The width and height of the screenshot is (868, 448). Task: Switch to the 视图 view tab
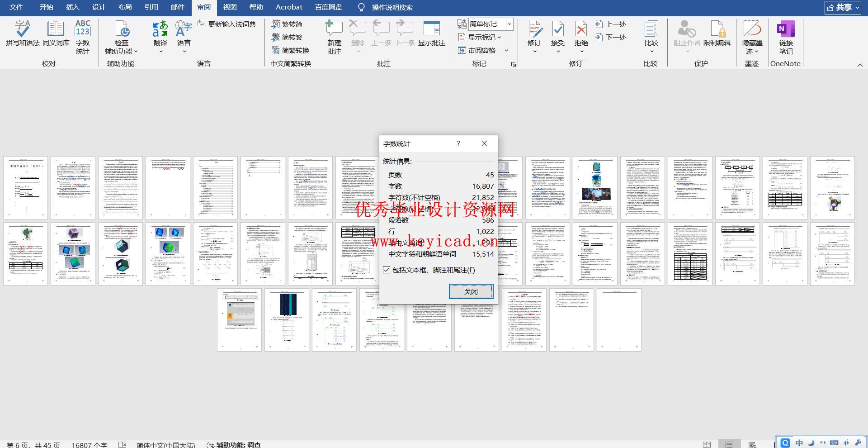point(230,7)
